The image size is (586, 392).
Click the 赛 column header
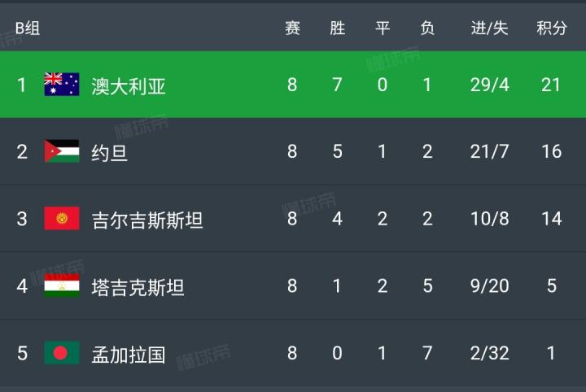292,28
